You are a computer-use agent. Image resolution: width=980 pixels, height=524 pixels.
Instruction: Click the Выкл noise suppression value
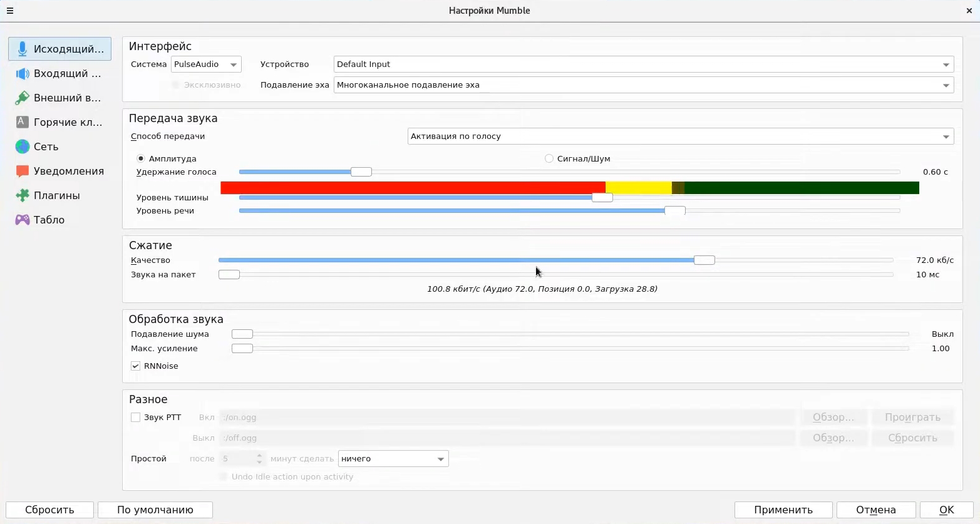coord(942,334)
